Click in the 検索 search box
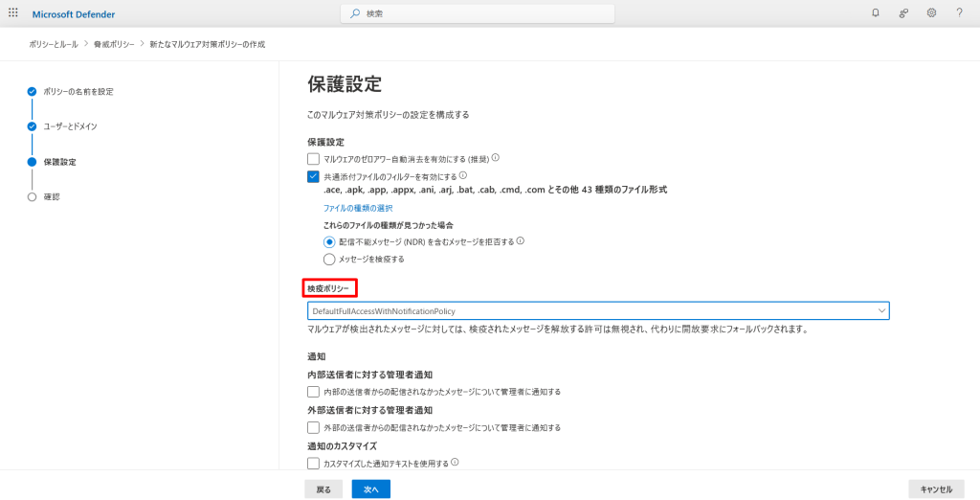Viewport: 980px width, 500px height. (x=478, y=13)
